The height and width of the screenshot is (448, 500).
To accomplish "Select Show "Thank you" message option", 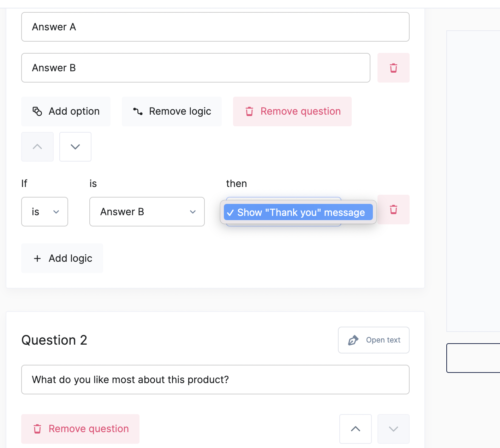I will pyautogui.click(x=298, y=212).
